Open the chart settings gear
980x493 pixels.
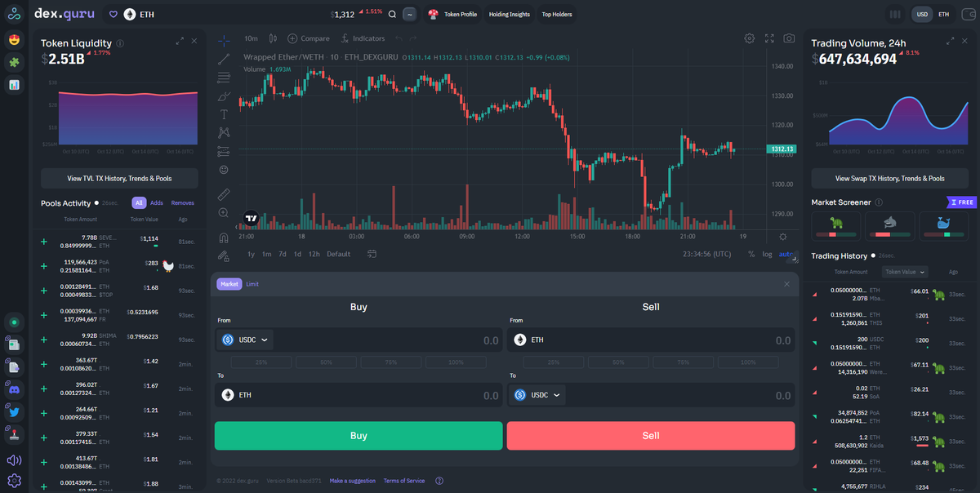click(750, 38)
